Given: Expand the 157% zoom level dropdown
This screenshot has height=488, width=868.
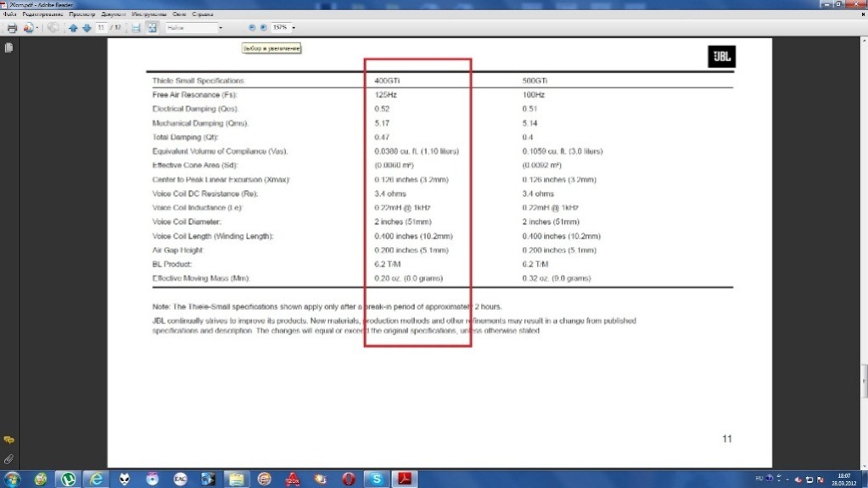Looking at the screenshot, I should pyautogui.click(x=294, y=28).
